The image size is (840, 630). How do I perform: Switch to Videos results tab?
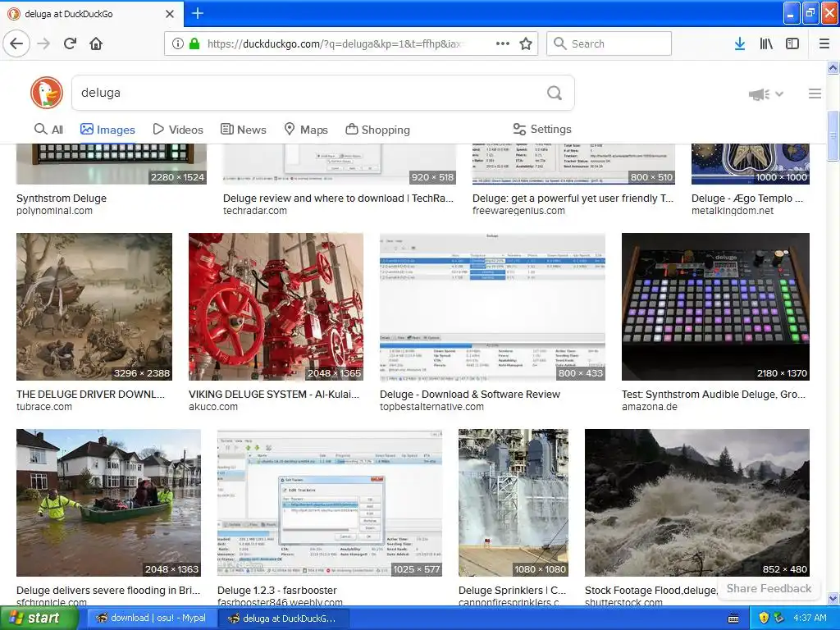(178, 129)
